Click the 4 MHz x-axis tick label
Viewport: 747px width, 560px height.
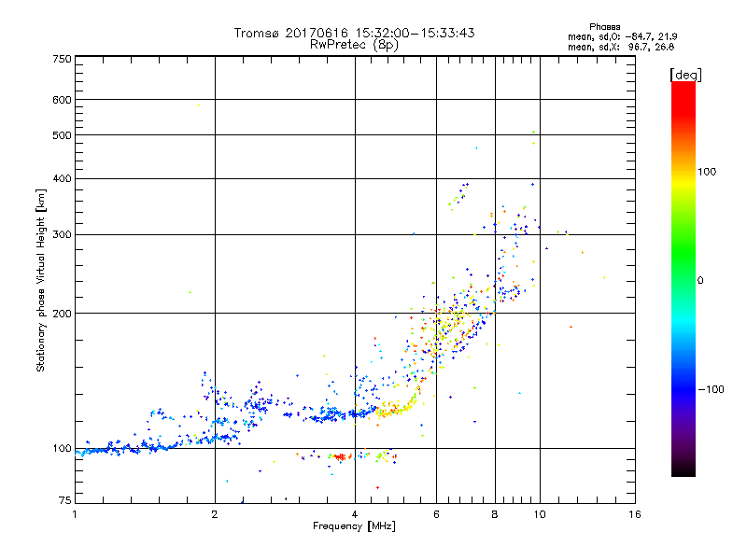355,514
